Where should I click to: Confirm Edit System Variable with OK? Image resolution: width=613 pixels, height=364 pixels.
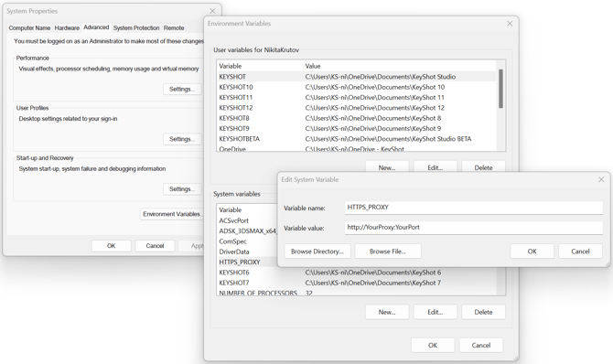[532, 252]
